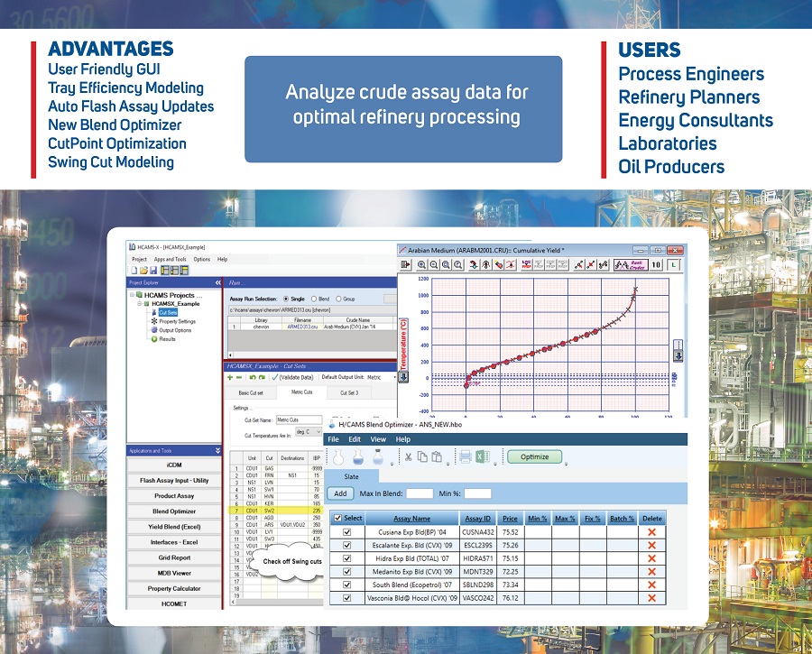Click the Temperature axis down-arrow button
The width and height of the screenshot is (812, 654).
(403, 377)
